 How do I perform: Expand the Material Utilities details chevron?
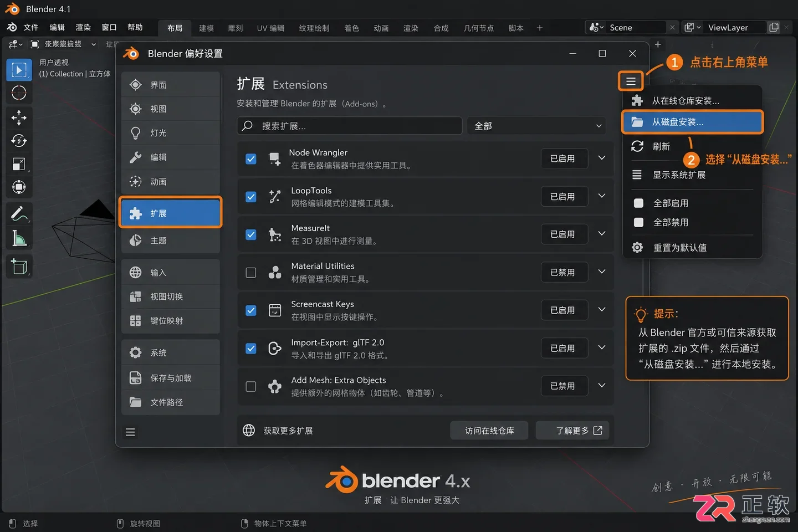click(602, 272)
